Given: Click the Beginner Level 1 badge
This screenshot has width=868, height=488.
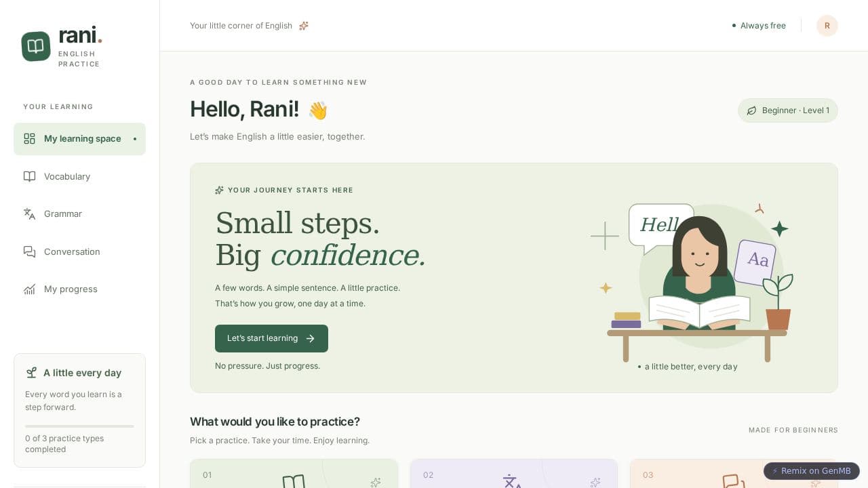Looking at the screenshot, I should (788, 110).
